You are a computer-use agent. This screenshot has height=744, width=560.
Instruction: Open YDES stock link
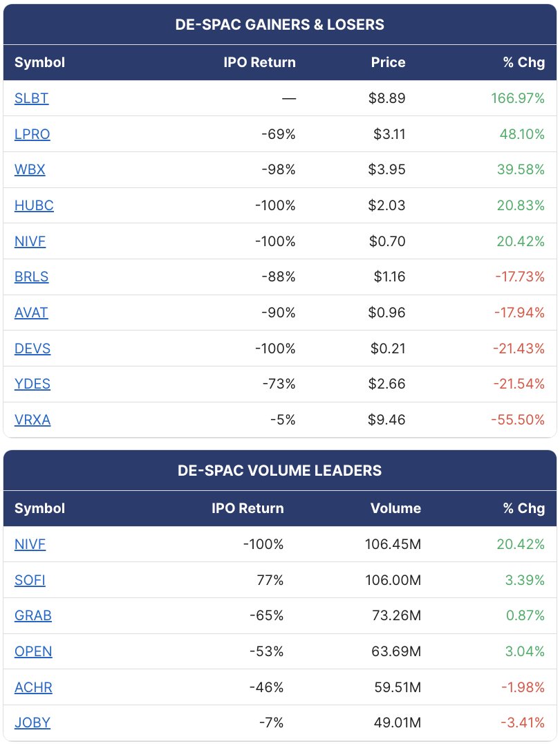(32, 384)
